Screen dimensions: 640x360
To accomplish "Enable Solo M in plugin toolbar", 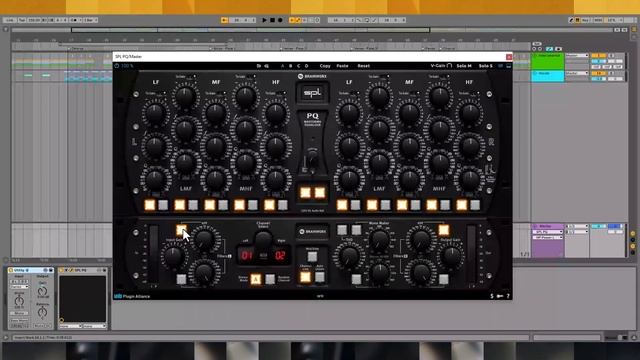I will pyautogui.click(x=464, y=66).
